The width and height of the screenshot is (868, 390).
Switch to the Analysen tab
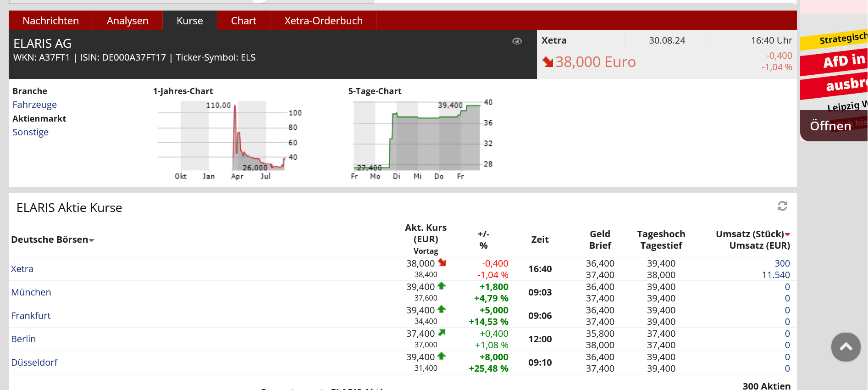click(x=127, y=21)
